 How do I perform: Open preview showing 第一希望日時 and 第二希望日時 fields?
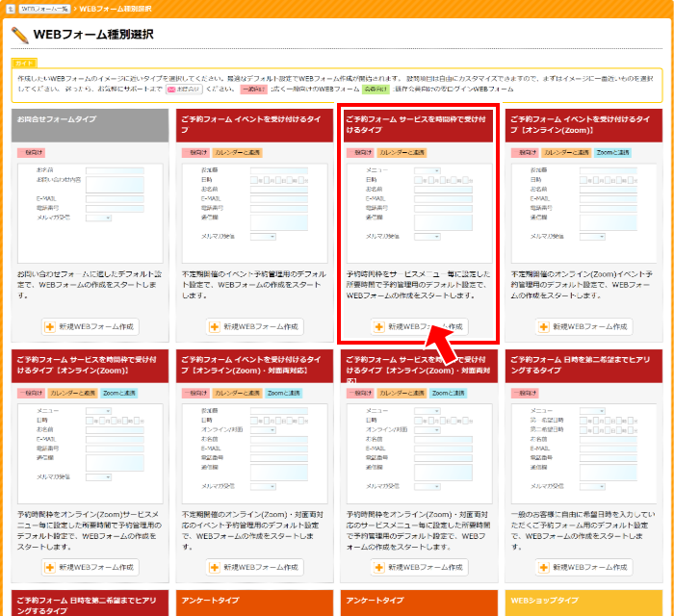coord(584,453)
